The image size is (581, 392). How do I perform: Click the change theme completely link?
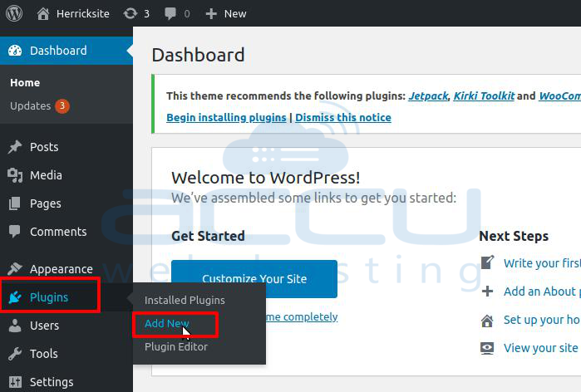click(302, 317)
